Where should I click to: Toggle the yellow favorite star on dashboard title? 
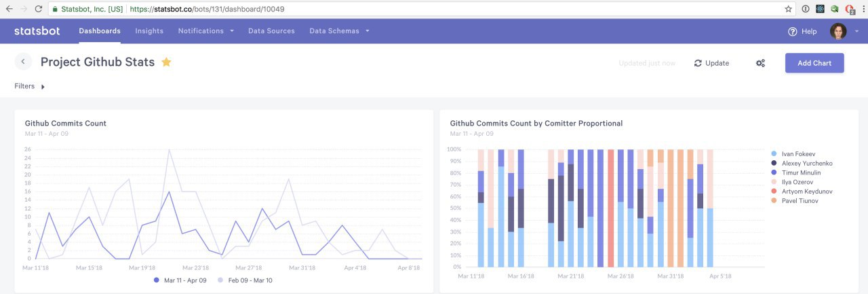(x=166, y=62)
